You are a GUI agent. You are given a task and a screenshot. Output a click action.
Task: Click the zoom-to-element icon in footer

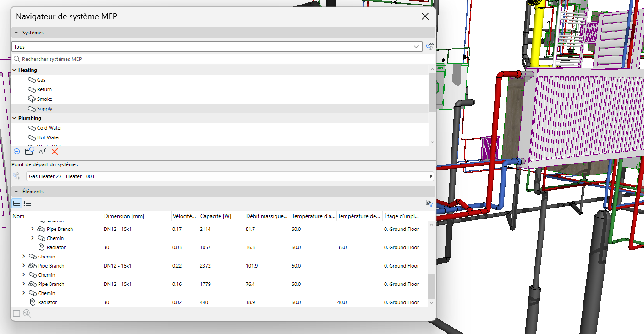tap(27, 313)
